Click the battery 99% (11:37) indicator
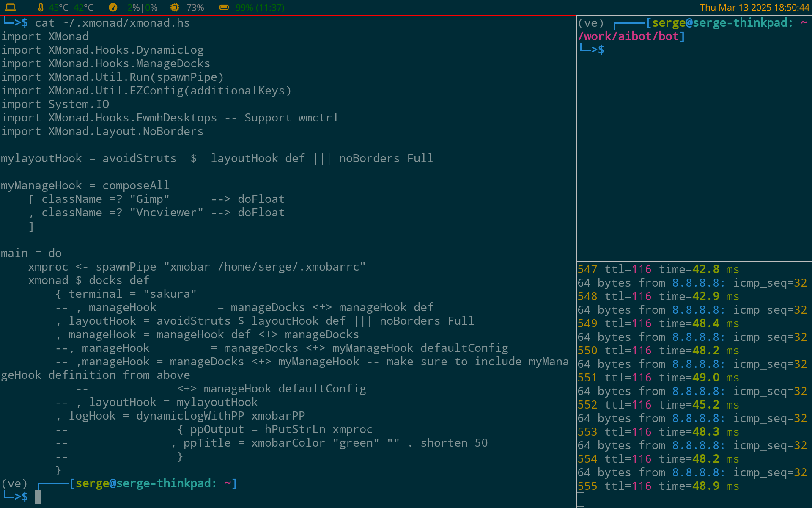This screenshot has height=508, width=812. [x=260, y=8]
